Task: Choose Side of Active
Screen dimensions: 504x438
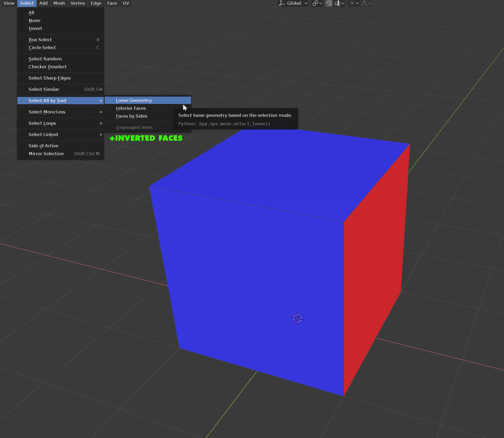Action: click(60, 146)
